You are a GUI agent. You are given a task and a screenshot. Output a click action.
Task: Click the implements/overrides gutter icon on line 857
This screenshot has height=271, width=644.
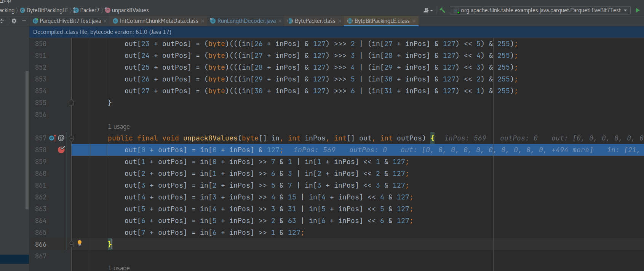click(53, 138)
